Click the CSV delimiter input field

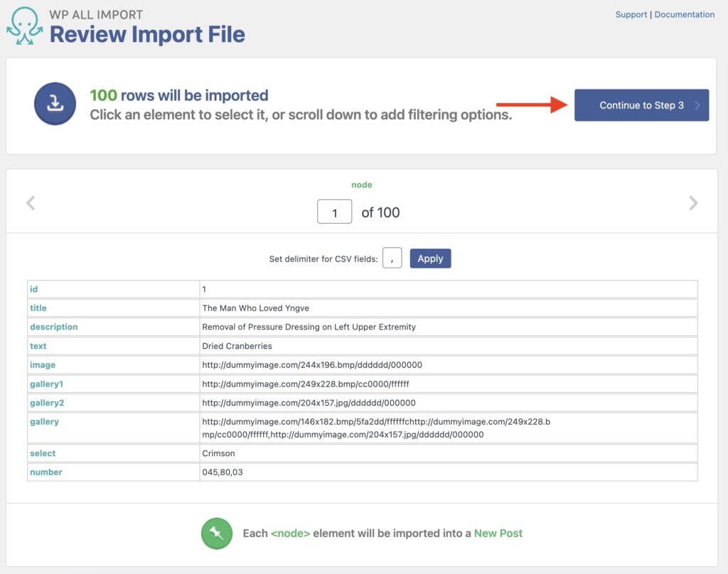click(x=392, y=258)
